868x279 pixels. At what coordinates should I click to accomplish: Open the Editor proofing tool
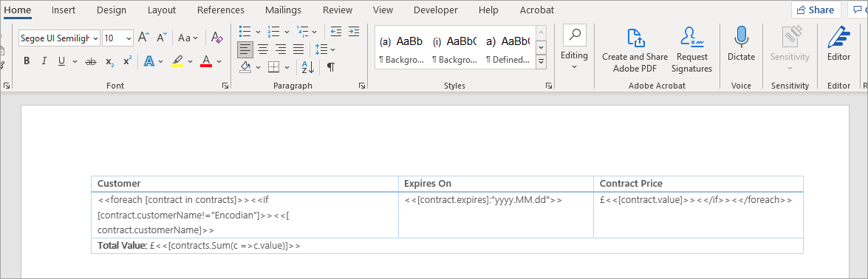tap(838, 44)
